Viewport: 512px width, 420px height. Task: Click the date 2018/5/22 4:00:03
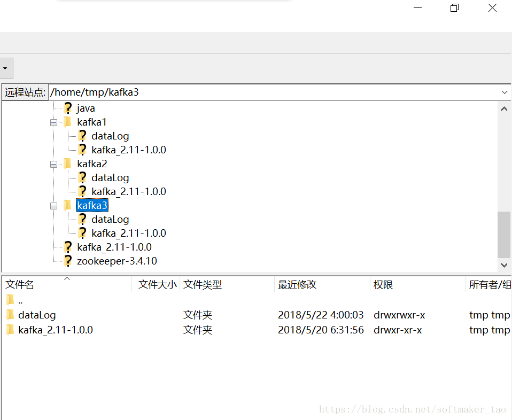pos(321,315)
